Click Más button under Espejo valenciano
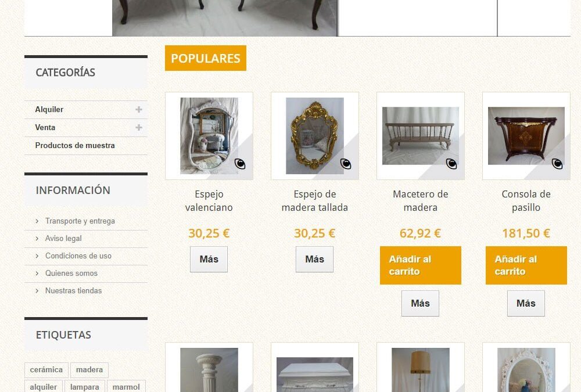This screenshot has height=392, width=581. click(209, 260)
